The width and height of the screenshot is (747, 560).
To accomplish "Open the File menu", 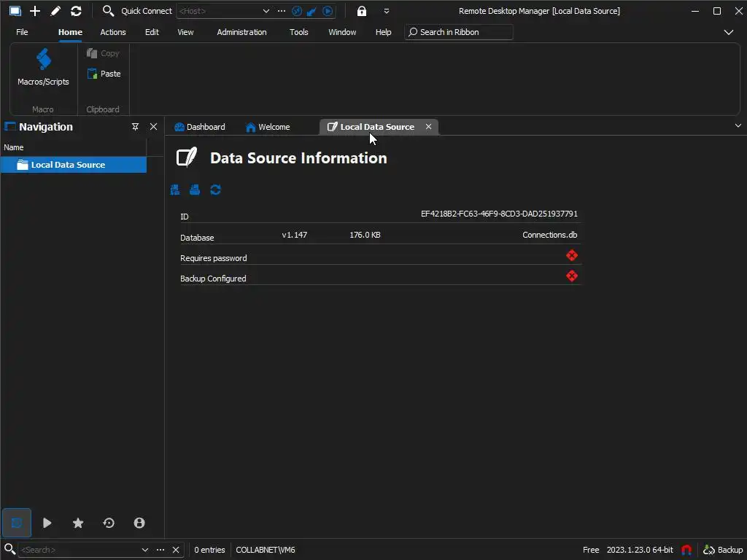I will click(22, 32).
